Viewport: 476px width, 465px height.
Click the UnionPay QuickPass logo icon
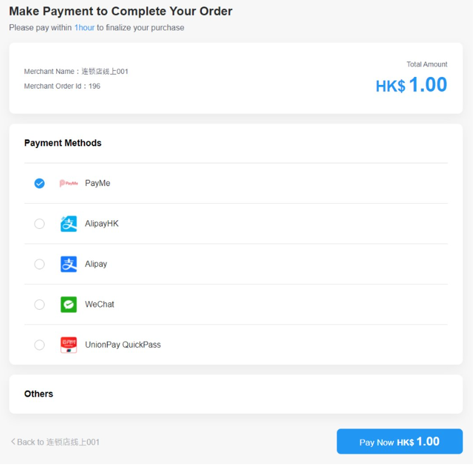68,345
